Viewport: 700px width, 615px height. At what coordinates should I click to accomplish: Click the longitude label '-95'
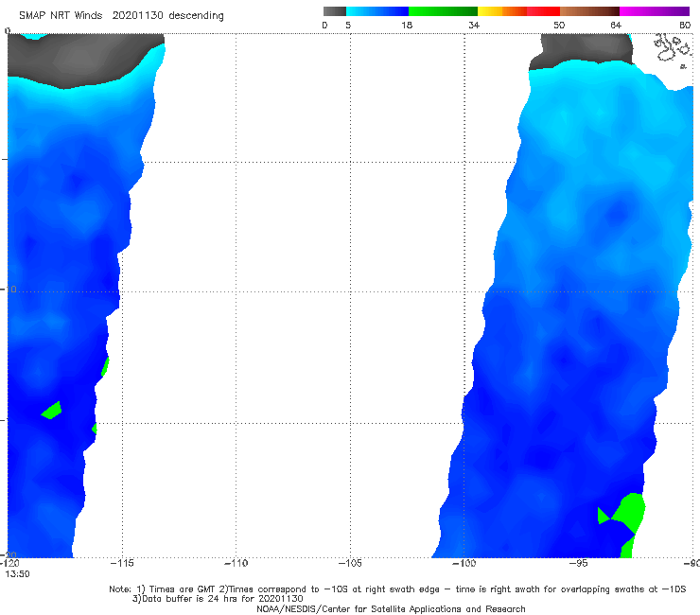(x=578, y=563)
